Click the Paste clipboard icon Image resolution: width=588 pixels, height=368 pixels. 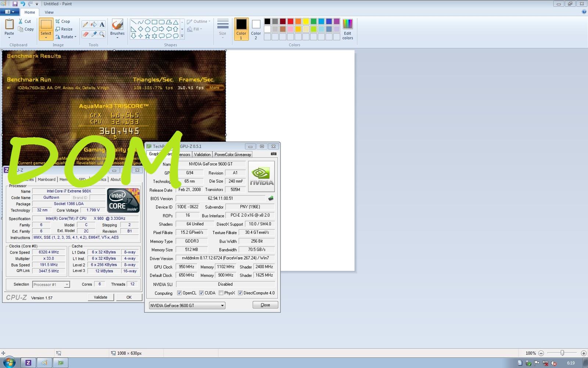point(9,25)
